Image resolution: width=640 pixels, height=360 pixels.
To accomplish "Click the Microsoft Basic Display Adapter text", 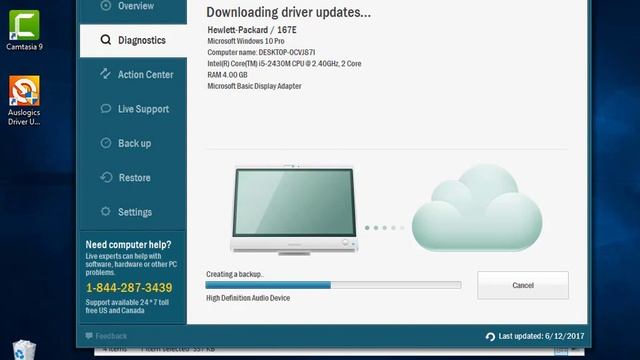I will tap(254, 86).
